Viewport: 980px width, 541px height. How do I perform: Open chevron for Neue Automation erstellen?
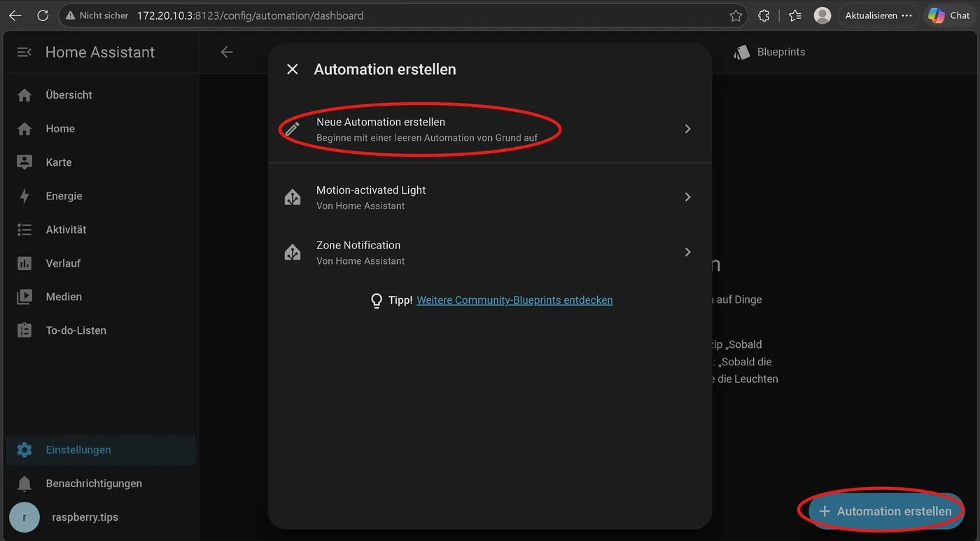[x=687, y=129]
